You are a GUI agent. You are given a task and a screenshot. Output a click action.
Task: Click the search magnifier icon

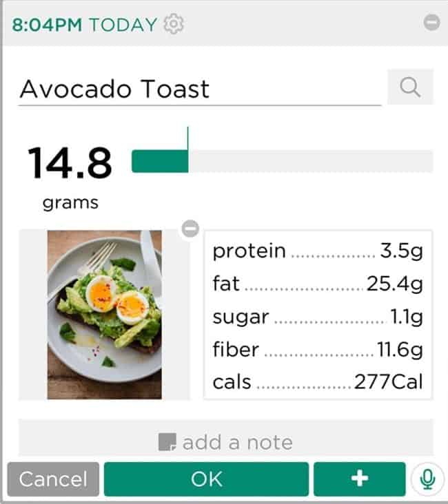(410, 88)
